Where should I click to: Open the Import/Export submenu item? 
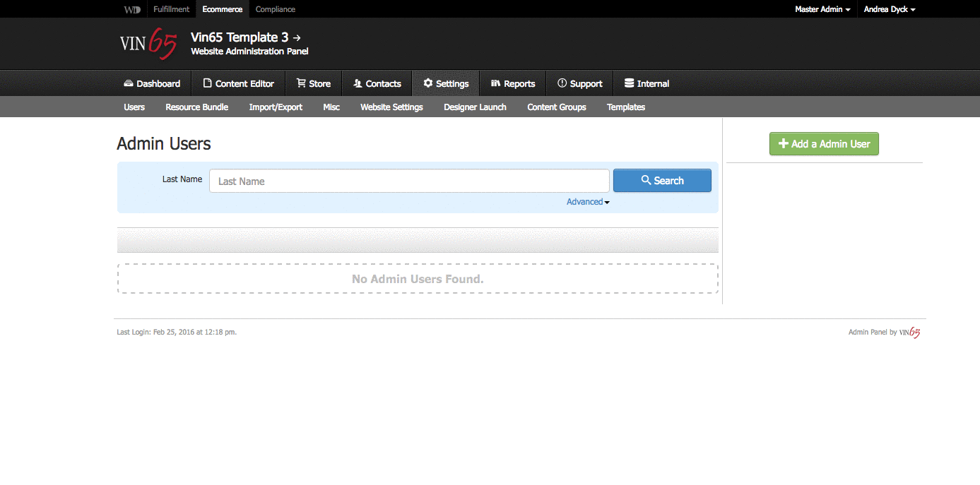coord(276,107)
